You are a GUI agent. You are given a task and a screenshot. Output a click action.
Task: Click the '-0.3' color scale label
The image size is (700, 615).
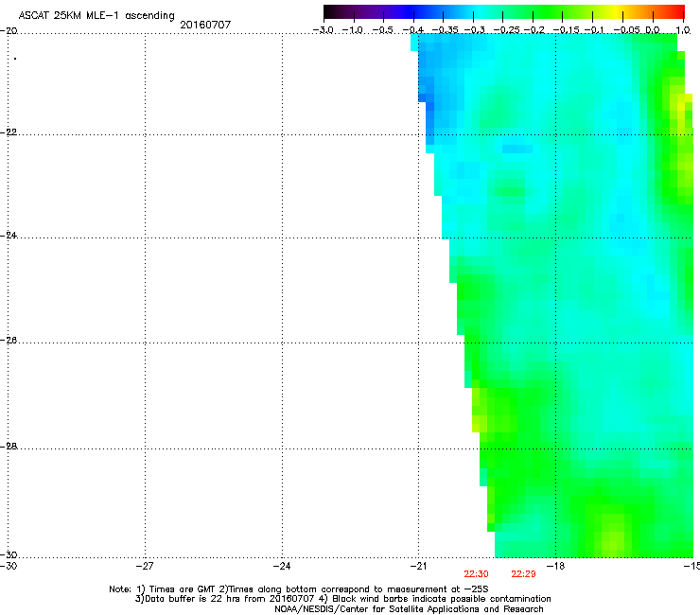point(475,30)
